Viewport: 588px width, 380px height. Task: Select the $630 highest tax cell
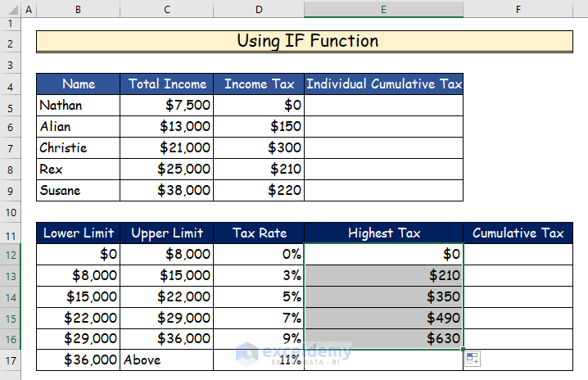click(383, 338)
